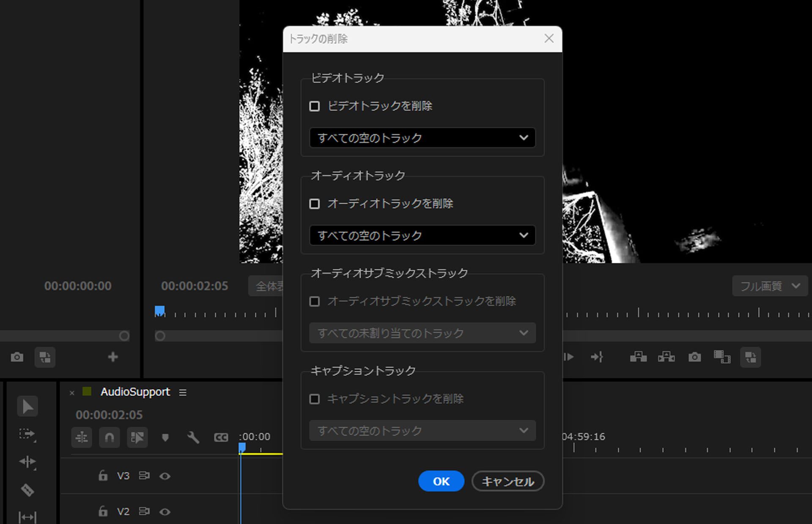
Task: Select the Razor tool
Action: point(27,490)
